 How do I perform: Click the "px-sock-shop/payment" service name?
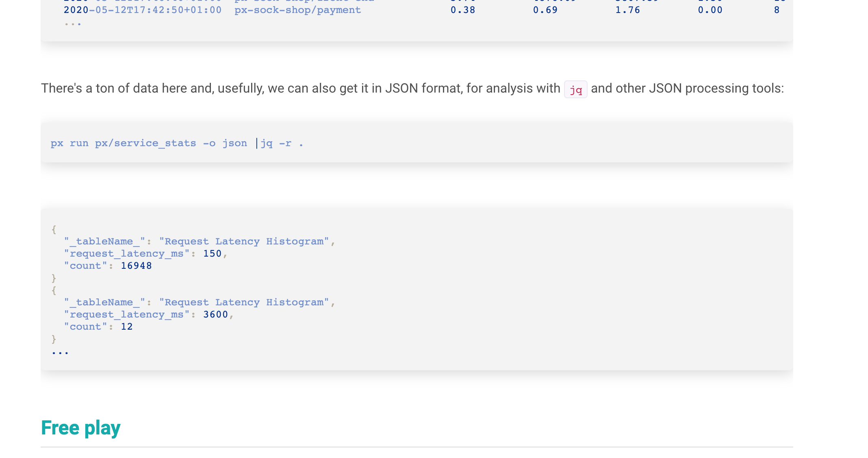pos(297,10)
